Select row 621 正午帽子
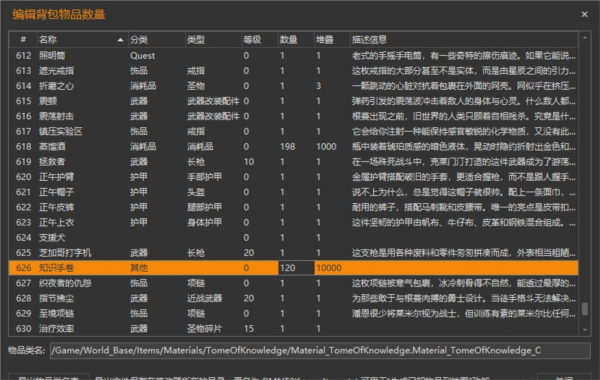600x380 pixels. pos(293,192)
